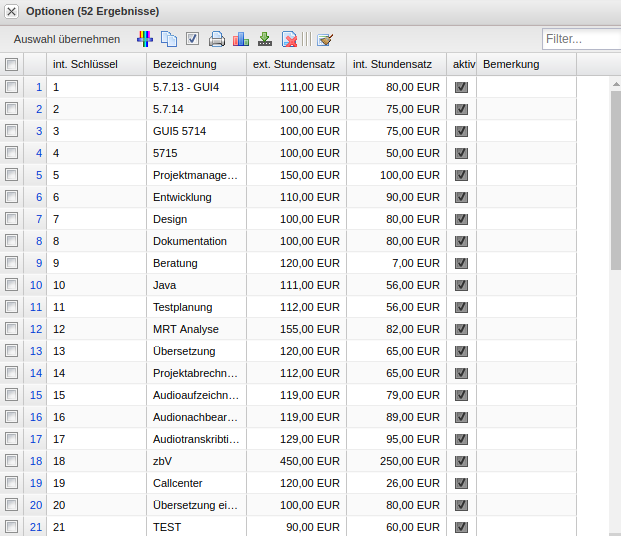Click the copy documents icon in toolbar
The height and width of the screenshot is (536, 621).
click(169, 40)
